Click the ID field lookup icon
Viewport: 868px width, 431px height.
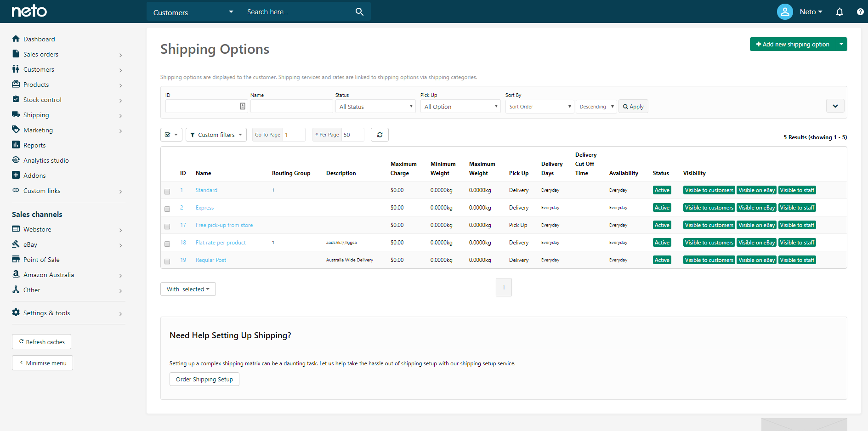coord(243,106)
